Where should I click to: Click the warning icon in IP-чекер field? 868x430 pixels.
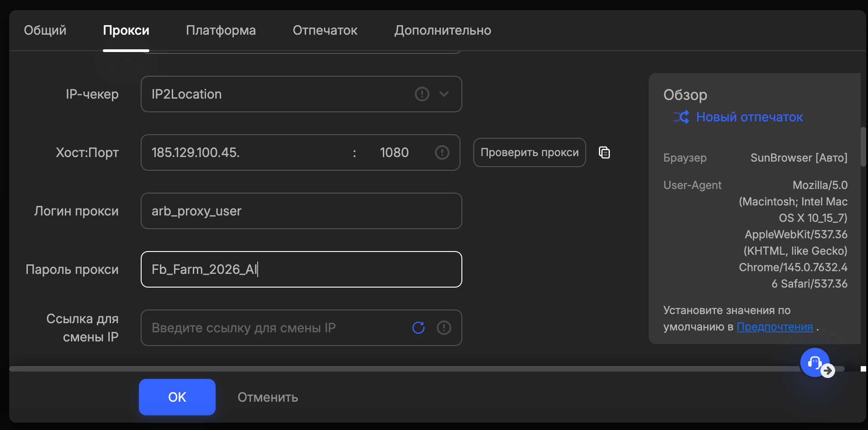tap(423, 94)
